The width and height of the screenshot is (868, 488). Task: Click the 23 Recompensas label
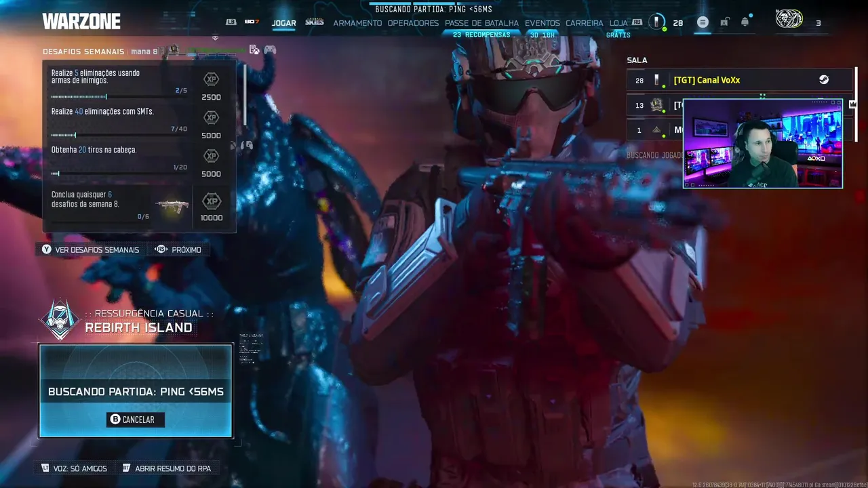tap(481, 35)
